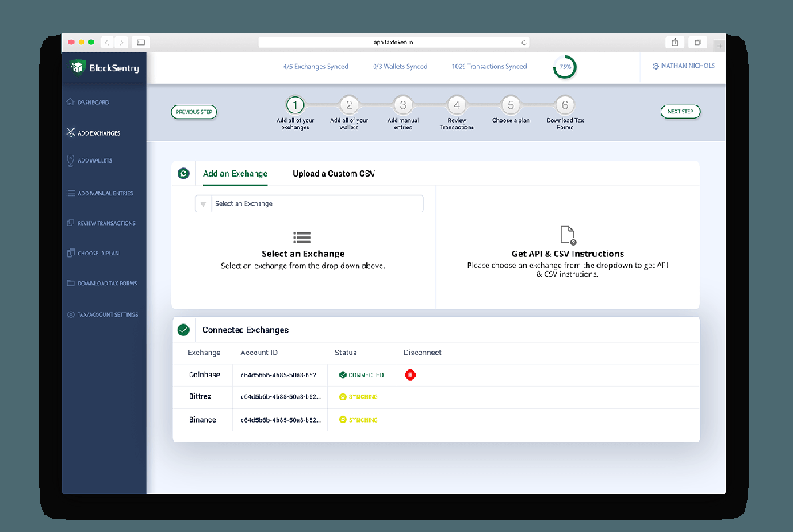Click the Coinbase exchange name
This screenshot has height=532, width=793.
coord(205,375)
